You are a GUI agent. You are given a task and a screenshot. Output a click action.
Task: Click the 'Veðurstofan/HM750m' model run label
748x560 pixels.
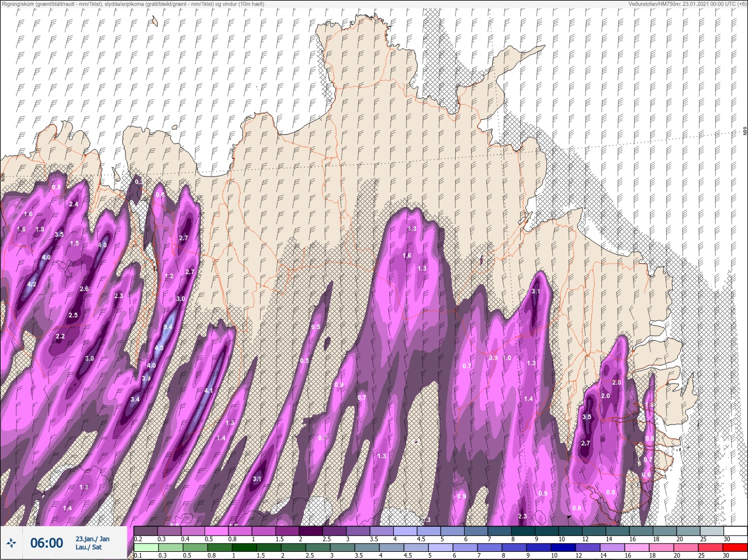pos(687,4)
